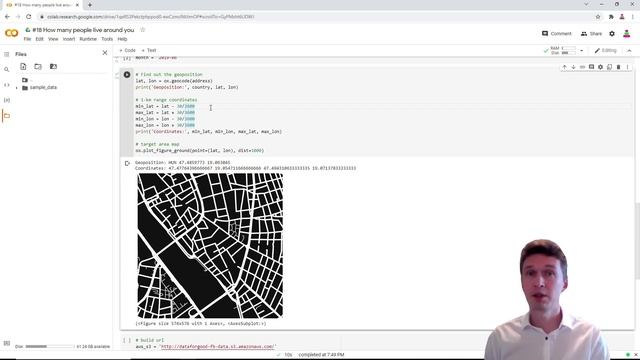Open Colab settings gear in header
Viewport: 640px width, 360px height.
pos(612,34)
